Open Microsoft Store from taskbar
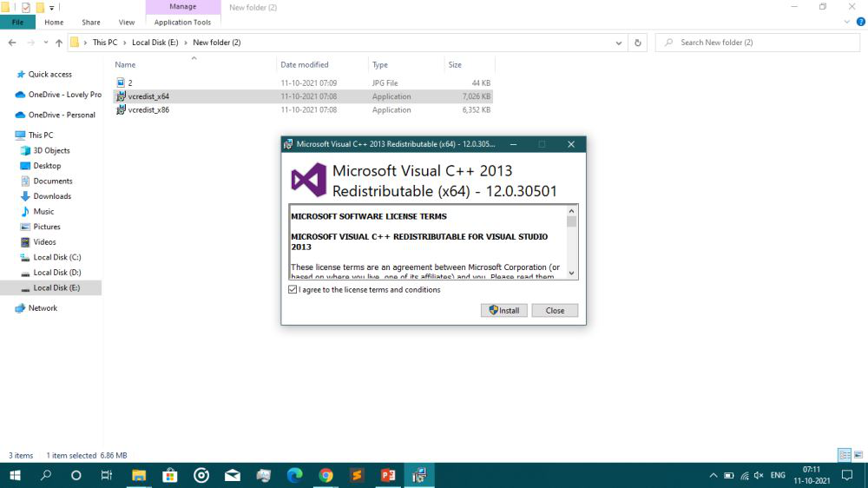Screen dimensions: 868x488 coord(170,475)
